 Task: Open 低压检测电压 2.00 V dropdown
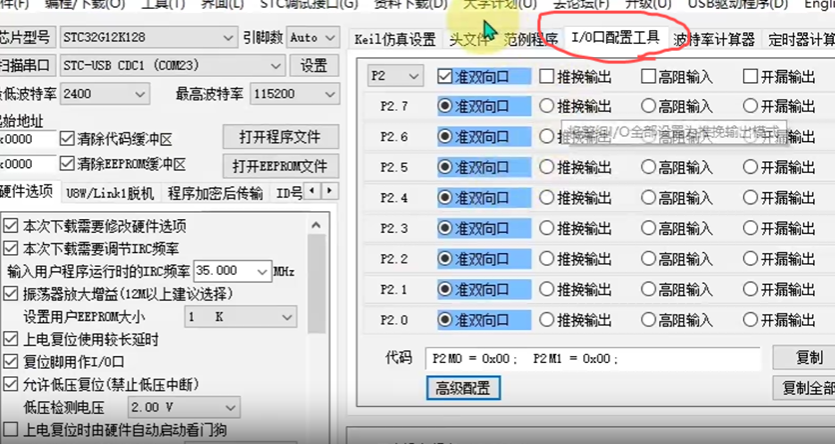[184, 408]
